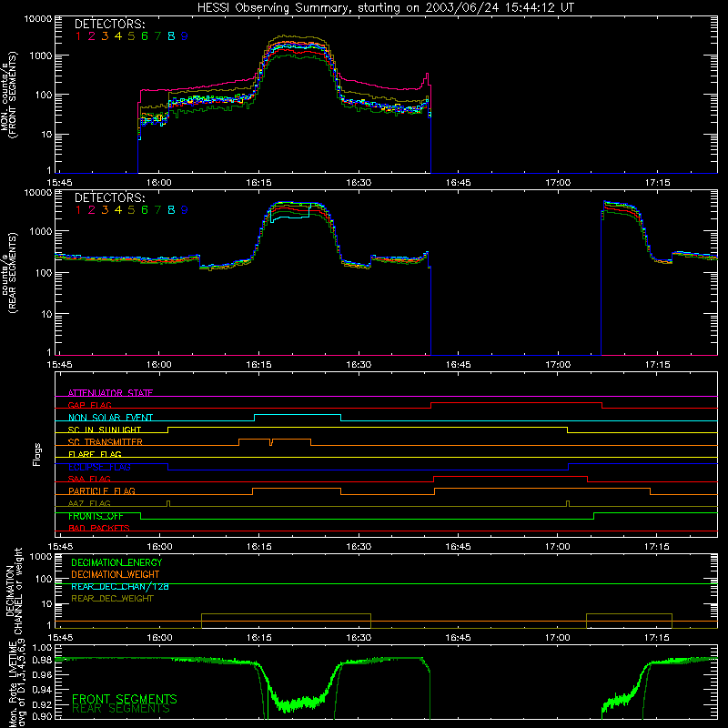Image resolution: width=728 pixels, height=728 pixels.
Task: Click 10000 y-axis value on front segments plot
Action: tap(38, 18)
